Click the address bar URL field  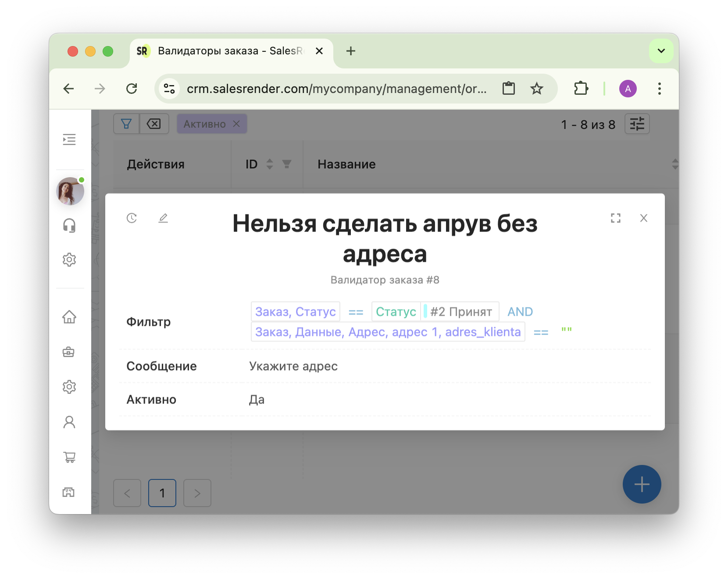click(337, 89)
